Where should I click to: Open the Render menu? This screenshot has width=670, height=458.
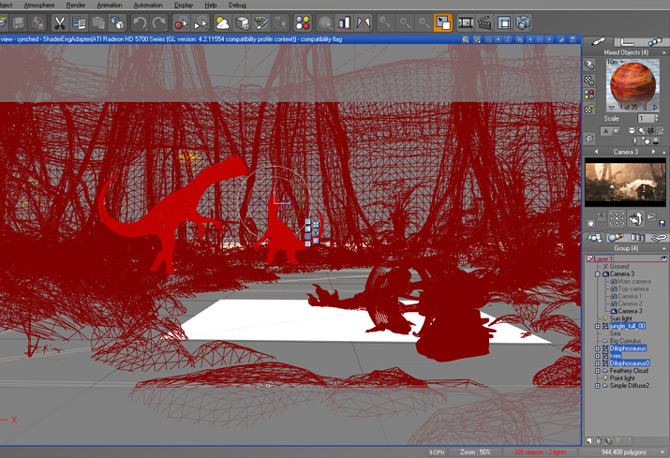[x=76, y=5]
